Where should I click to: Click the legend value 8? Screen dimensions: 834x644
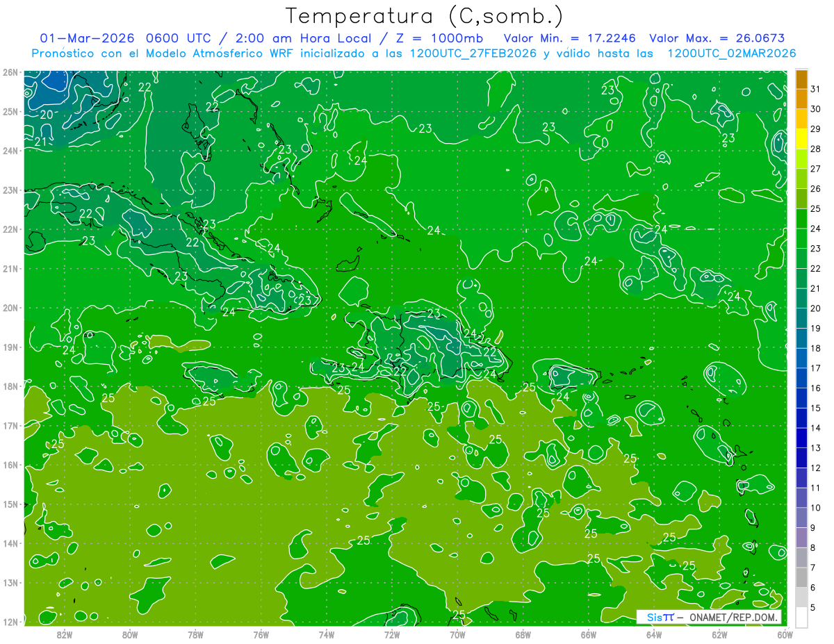click(813, 548)
